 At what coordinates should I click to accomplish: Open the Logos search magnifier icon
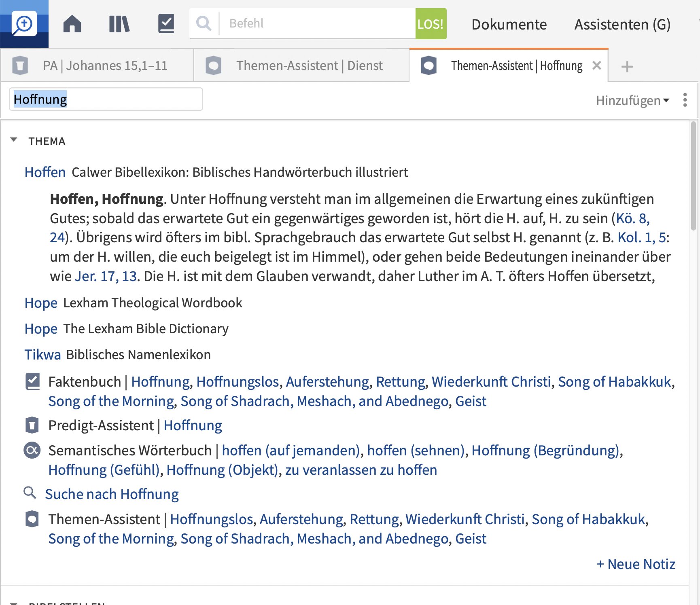coord(24,24)
